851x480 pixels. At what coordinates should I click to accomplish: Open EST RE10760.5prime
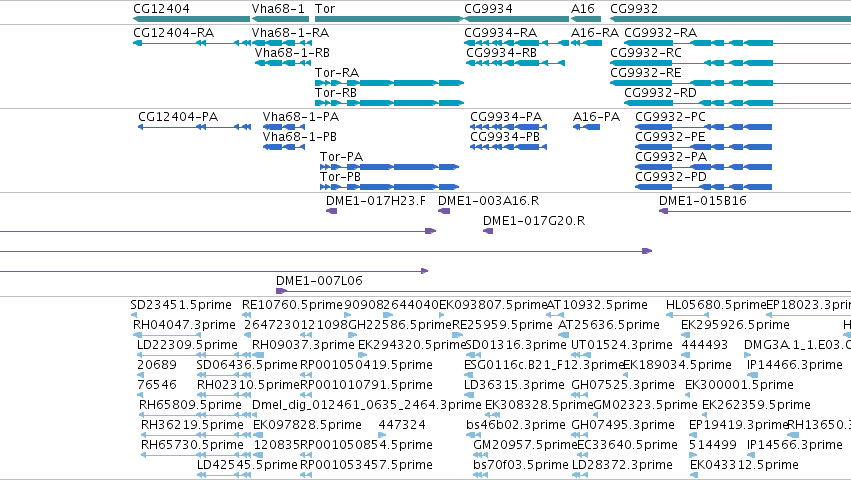(293, 305)
